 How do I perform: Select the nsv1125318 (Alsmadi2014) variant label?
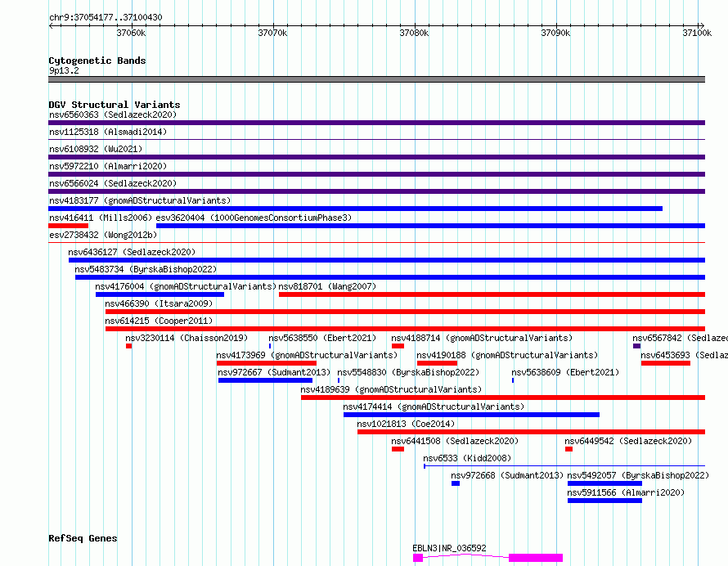tap(108, 132)
